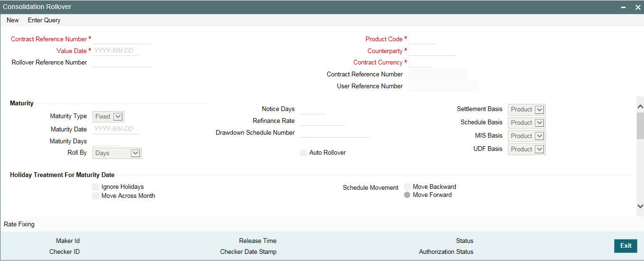Click the Product Code field
This screenshot has width=644, height=261.
pos(422,39)
